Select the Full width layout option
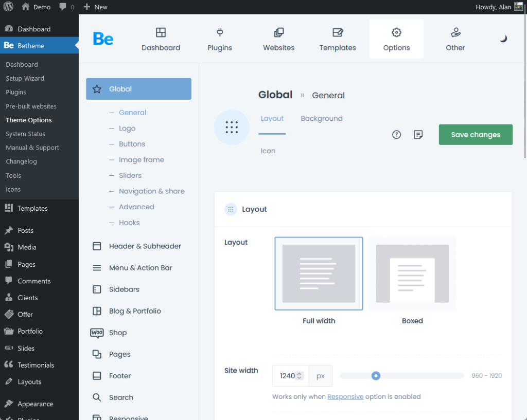Viewport: 527px width, 420px height. [319, 273]
